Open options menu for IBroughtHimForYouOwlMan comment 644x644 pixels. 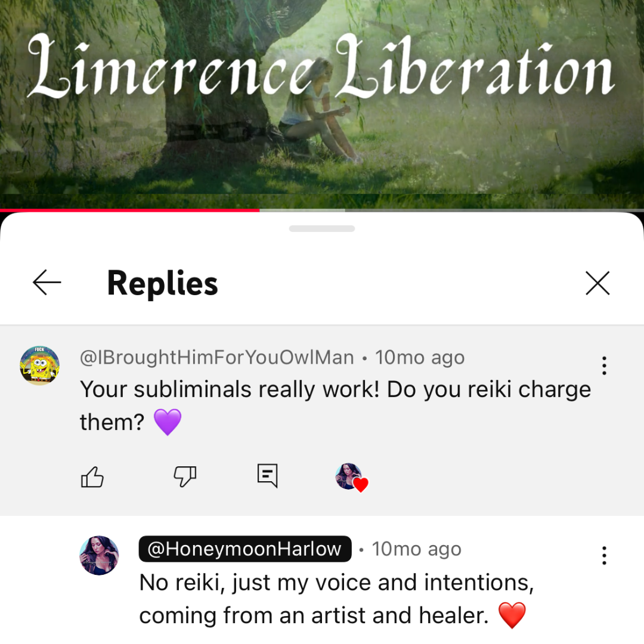click(604, 365)
